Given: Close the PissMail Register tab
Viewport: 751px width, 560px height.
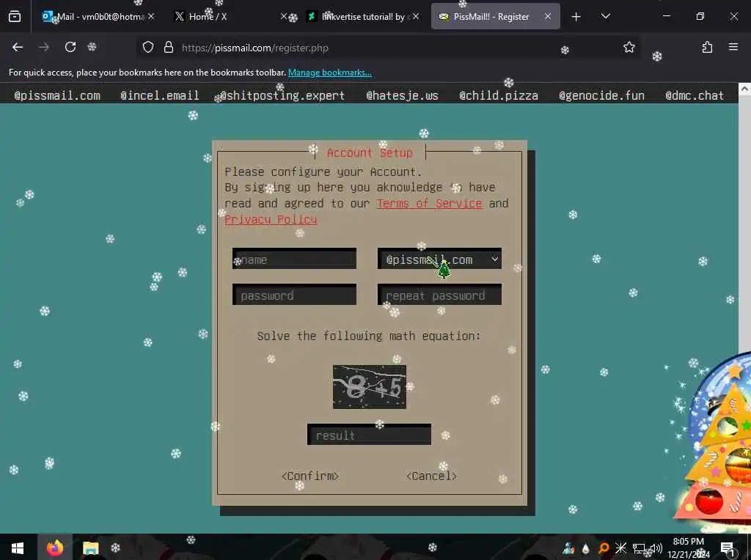Looking at the screenshot, I should click(547, 16).
